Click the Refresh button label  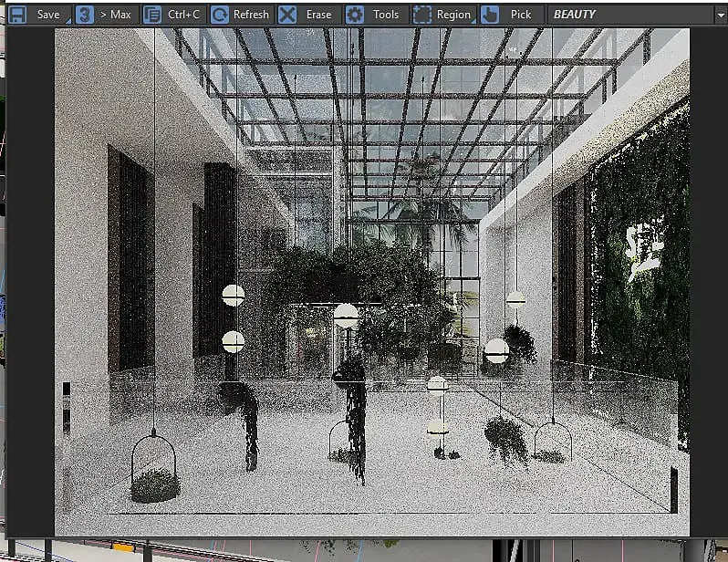pyautogui.click(x=251, y=15)
